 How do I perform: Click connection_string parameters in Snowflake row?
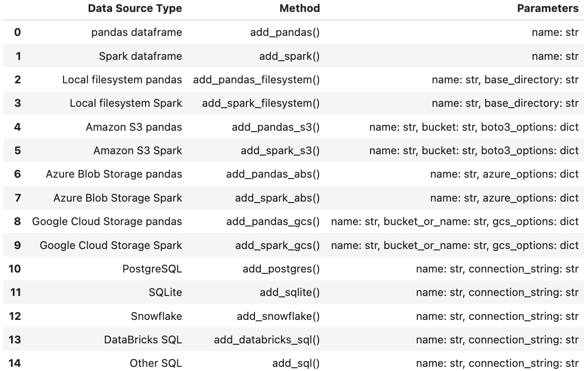pyautogui.click(x=497, y=316)
